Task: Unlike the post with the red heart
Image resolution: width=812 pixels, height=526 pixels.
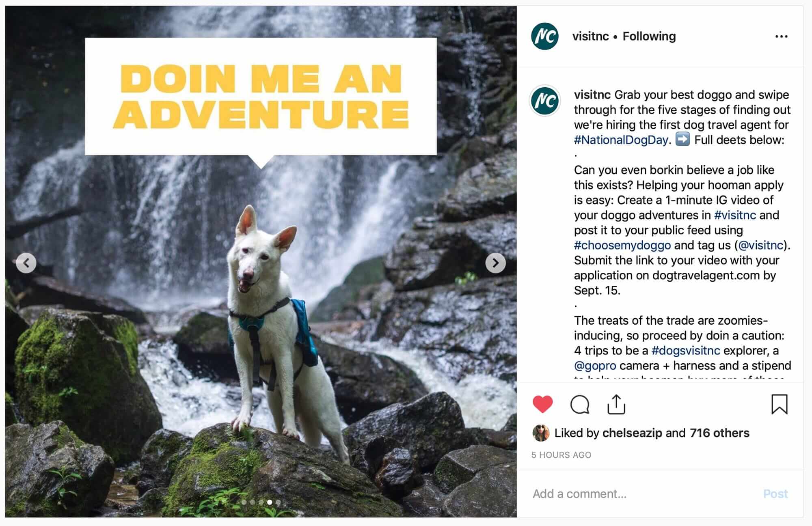Action: pyautogui.click(x=542, y=404)
